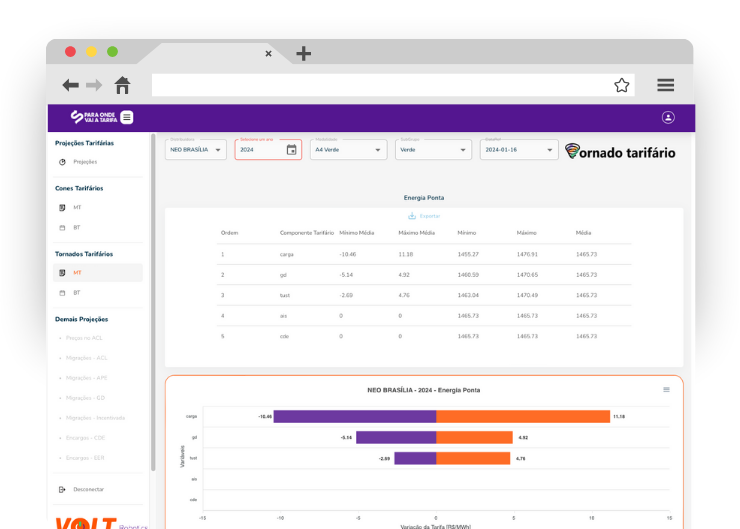This screenshot has width=740, height=529.
Task: Toggle the sidebar hamburger menu button
Action: point(127,118)
